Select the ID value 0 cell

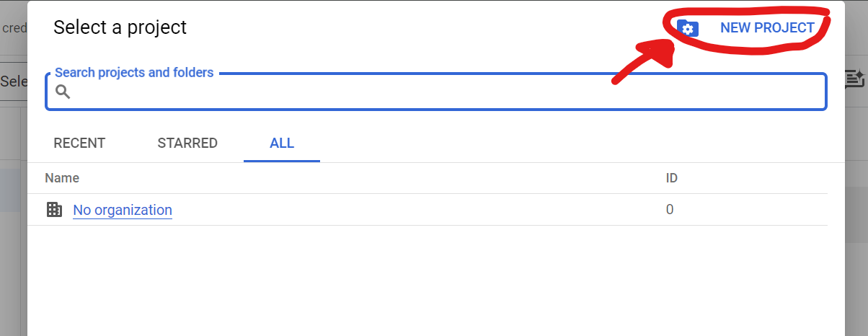pos(670,210)
